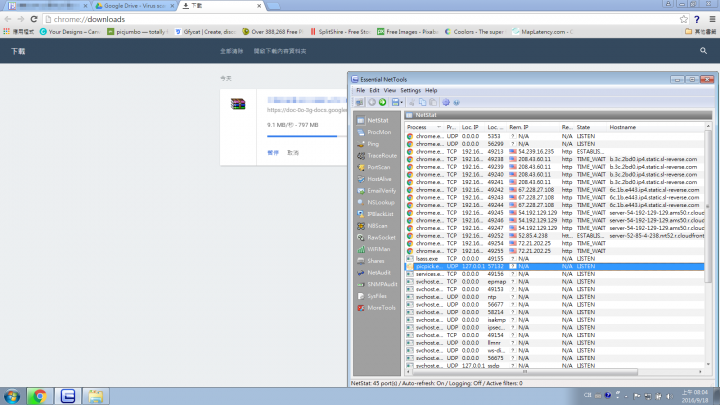Select the picpick.exe row in NetStat
The image size is (720, 405).
click(x=554, y=266)
